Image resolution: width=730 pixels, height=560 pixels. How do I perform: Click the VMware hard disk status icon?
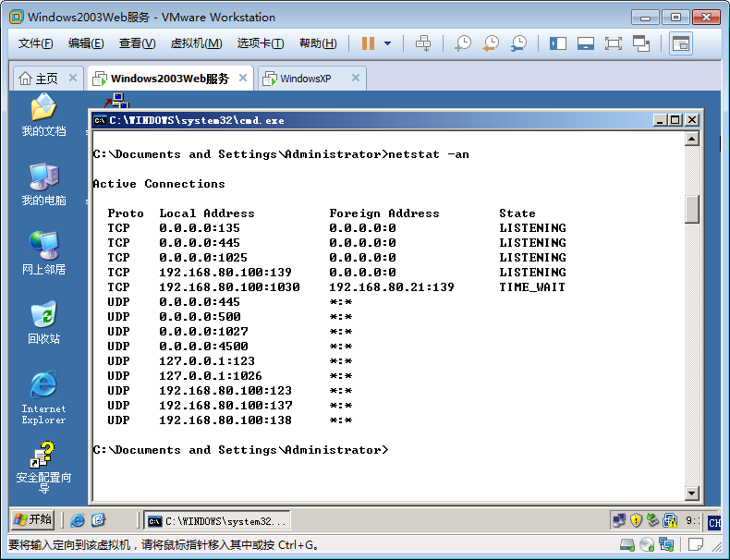(627, 544)
